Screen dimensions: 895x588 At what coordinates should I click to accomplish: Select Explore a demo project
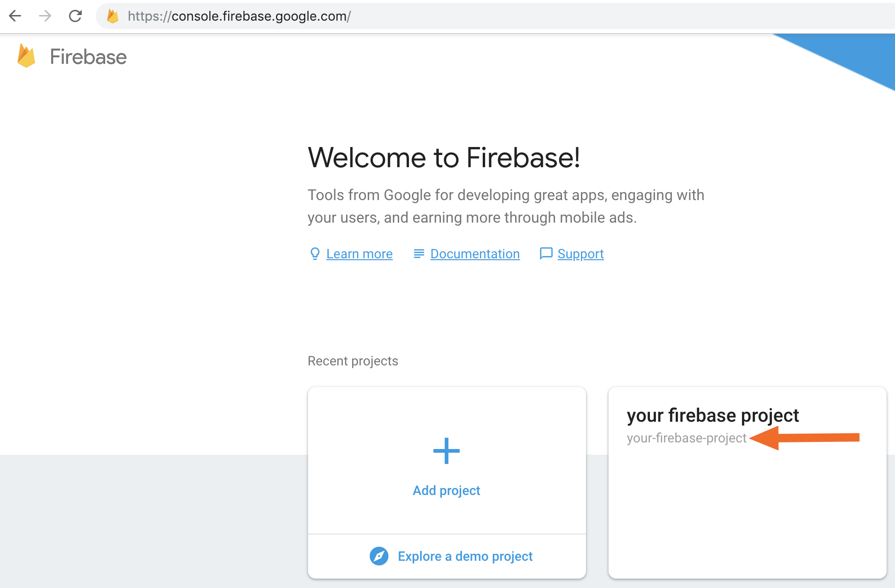pyautogui.click(x=465, y=556)
